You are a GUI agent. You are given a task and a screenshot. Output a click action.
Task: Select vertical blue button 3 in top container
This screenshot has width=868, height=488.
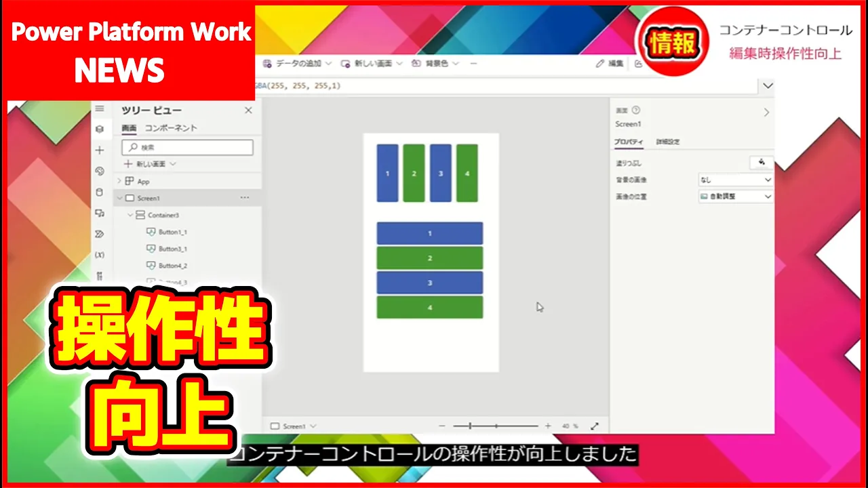[440, 173]
